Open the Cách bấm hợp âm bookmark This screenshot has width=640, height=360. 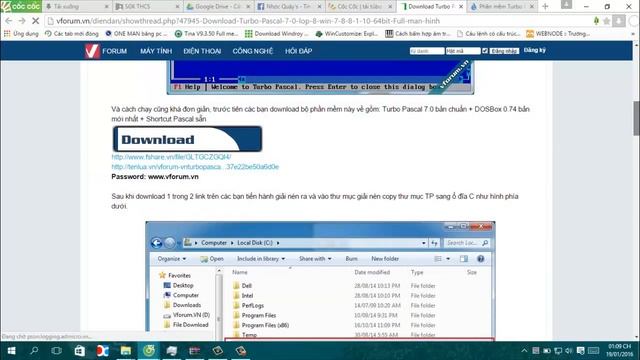click(x=418, y=34)
